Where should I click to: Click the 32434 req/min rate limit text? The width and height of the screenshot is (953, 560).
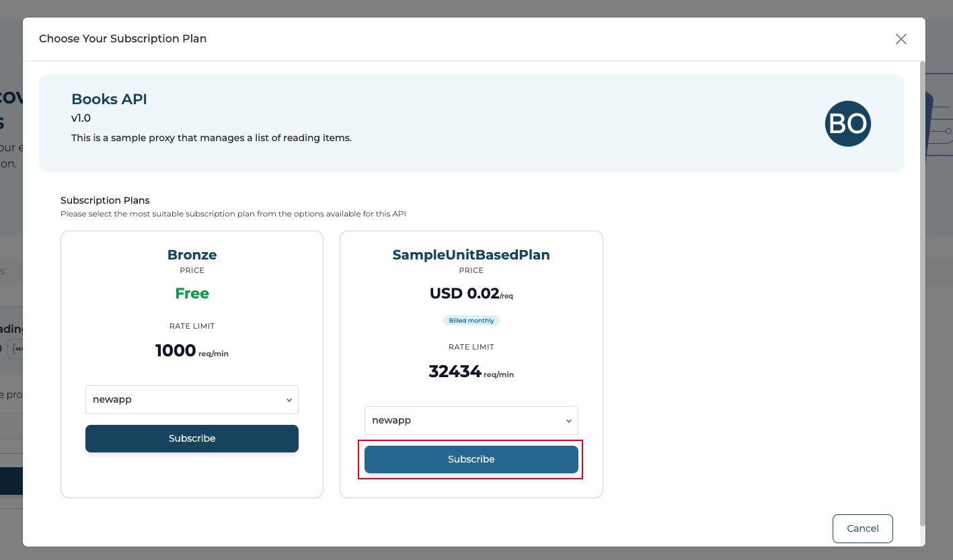[471, 371]
